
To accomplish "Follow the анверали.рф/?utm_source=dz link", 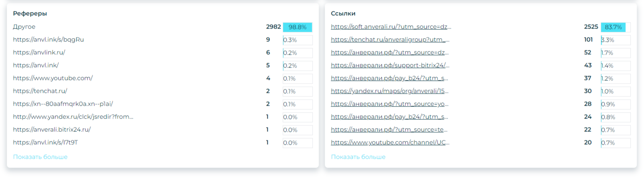I will 389,53.
